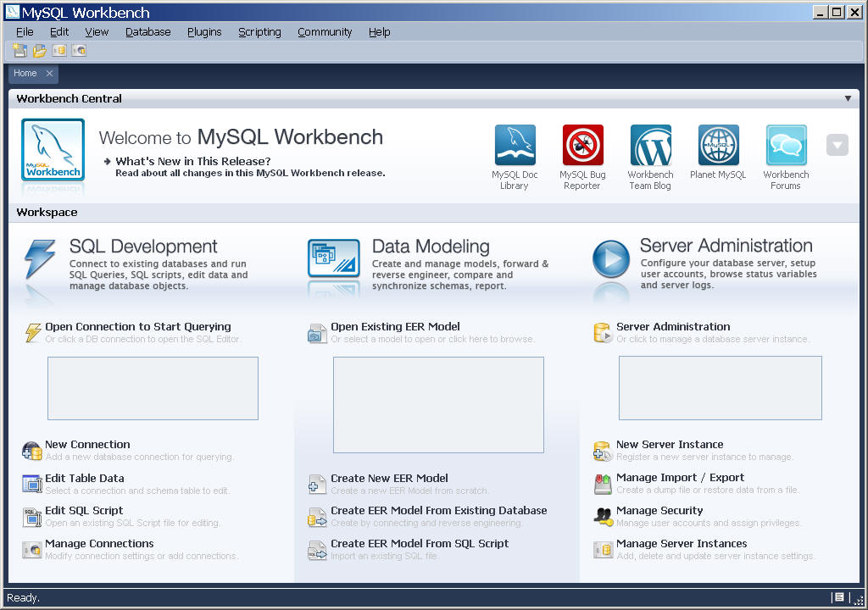Viewport: 868px width, 610px height.
Task: Open the Help menu
Action: [379, 32]
